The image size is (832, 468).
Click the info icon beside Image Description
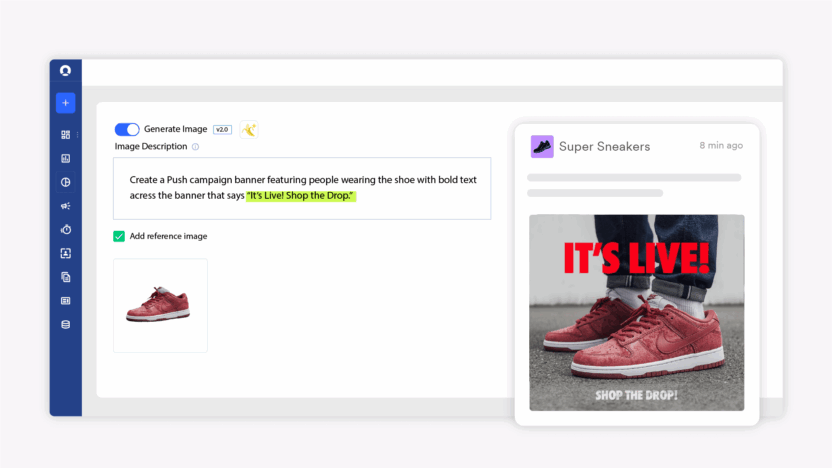[x=195, y=147]
